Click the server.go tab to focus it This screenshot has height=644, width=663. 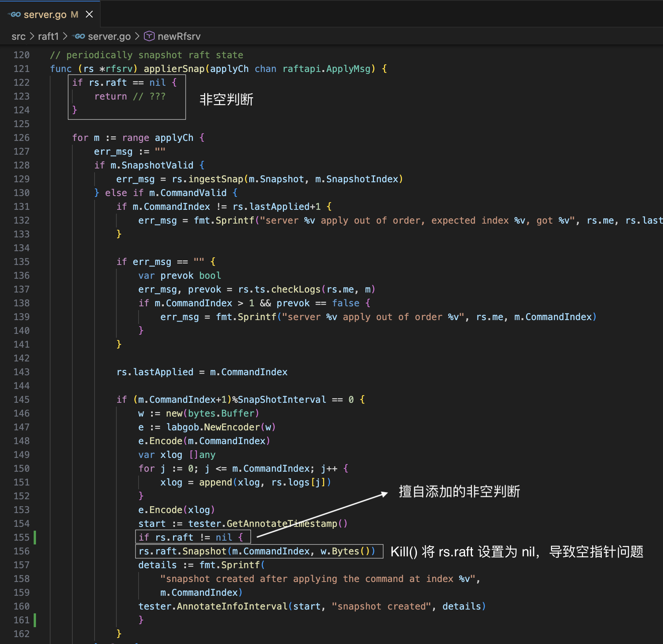tap(45, 15)
